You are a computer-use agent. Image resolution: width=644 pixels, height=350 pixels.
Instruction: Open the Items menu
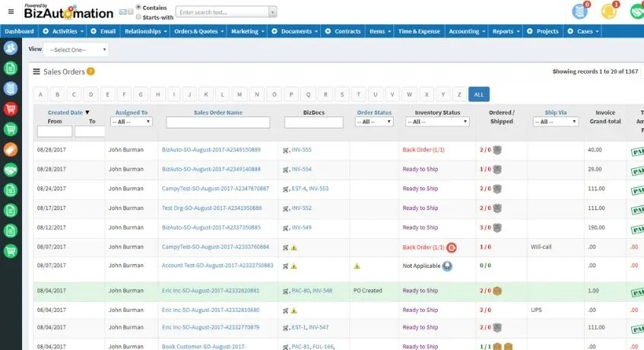(x=379, y=31)
